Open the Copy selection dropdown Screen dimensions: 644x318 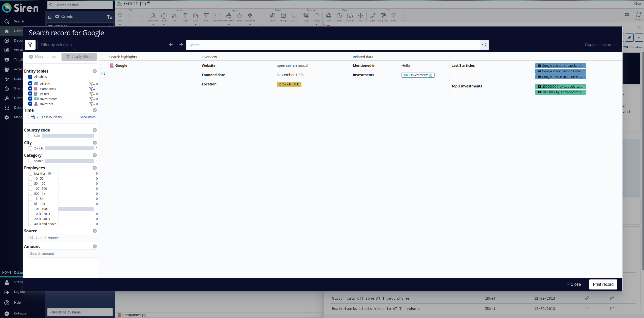(600, 45)
